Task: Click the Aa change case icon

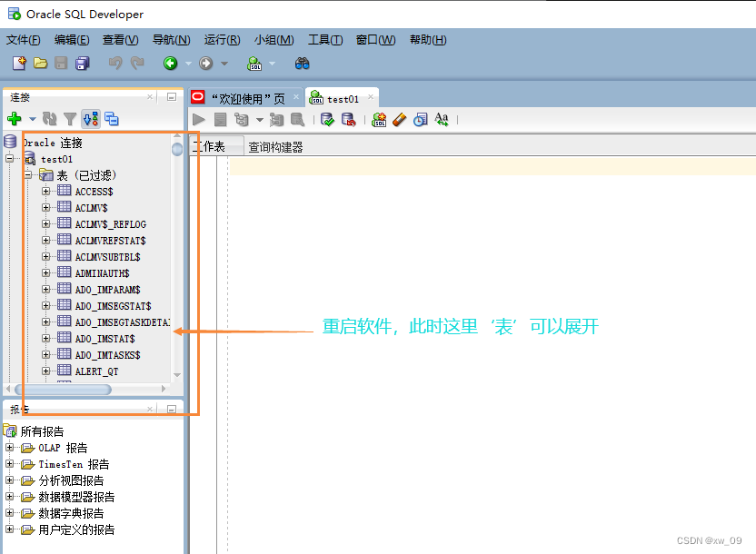Action: coord(442,120)
